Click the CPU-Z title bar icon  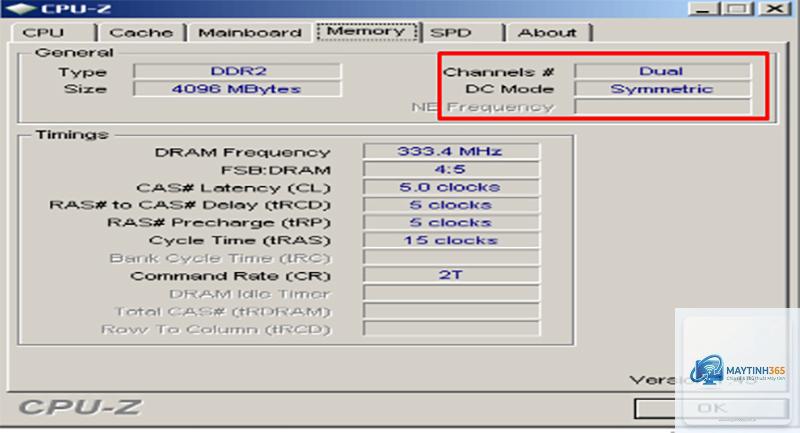(19, 8)
